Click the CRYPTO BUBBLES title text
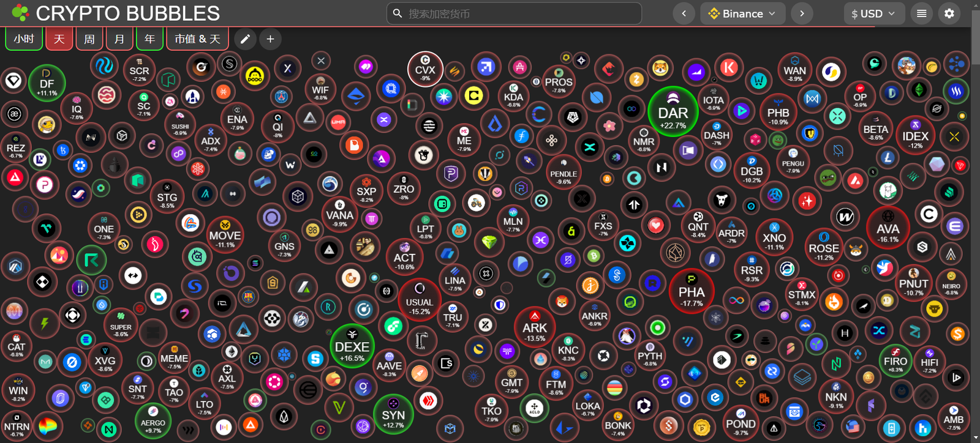 (127, 13)
